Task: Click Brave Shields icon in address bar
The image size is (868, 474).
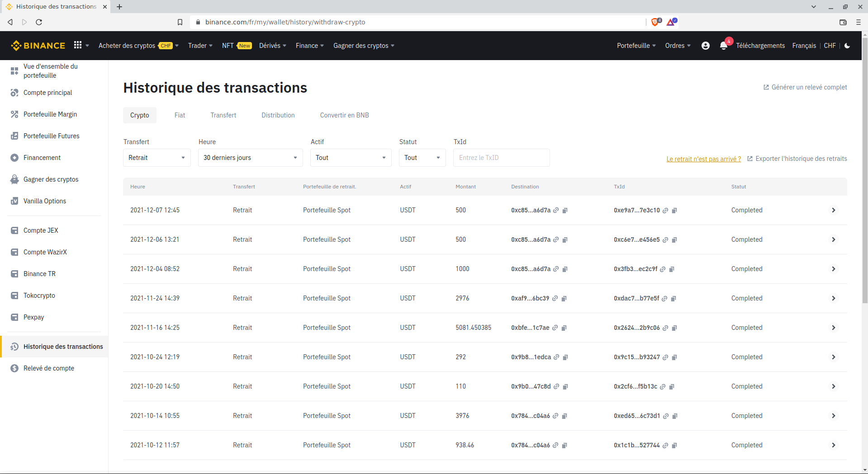Action: click(655, 22)
